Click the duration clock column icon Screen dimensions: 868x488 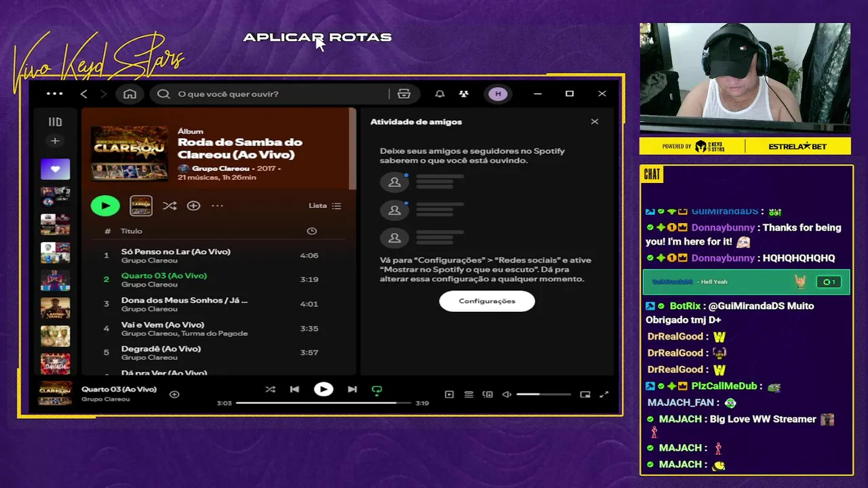coord(312,231)
